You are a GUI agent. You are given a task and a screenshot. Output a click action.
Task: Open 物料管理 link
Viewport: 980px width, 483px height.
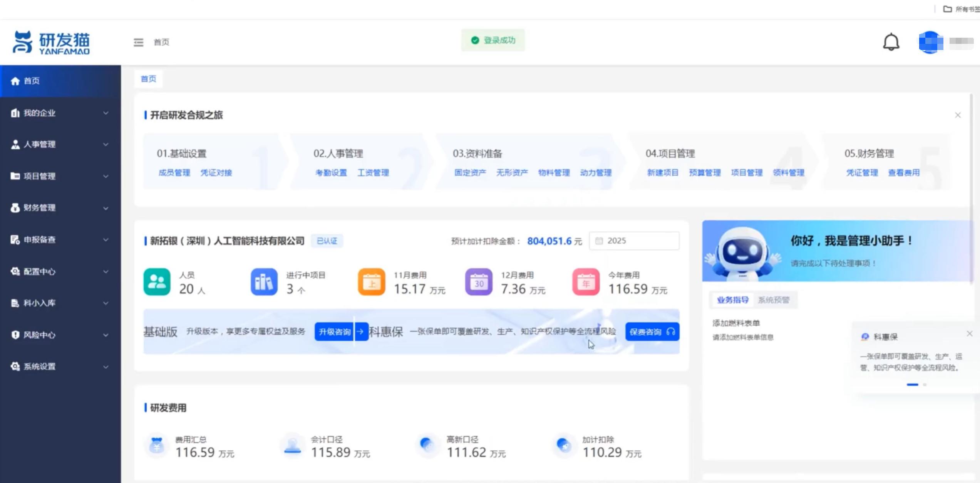point(554,173)
